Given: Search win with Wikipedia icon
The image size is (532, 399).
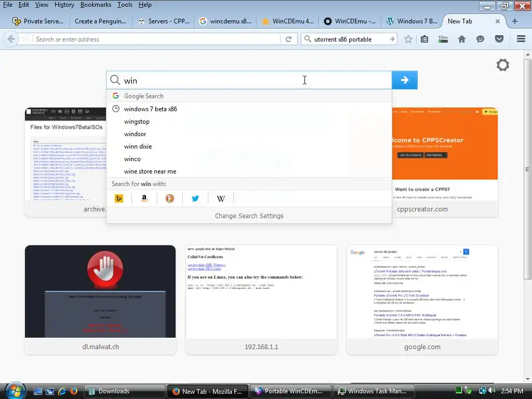Looking at the screenshot, I should pos(221,198).
